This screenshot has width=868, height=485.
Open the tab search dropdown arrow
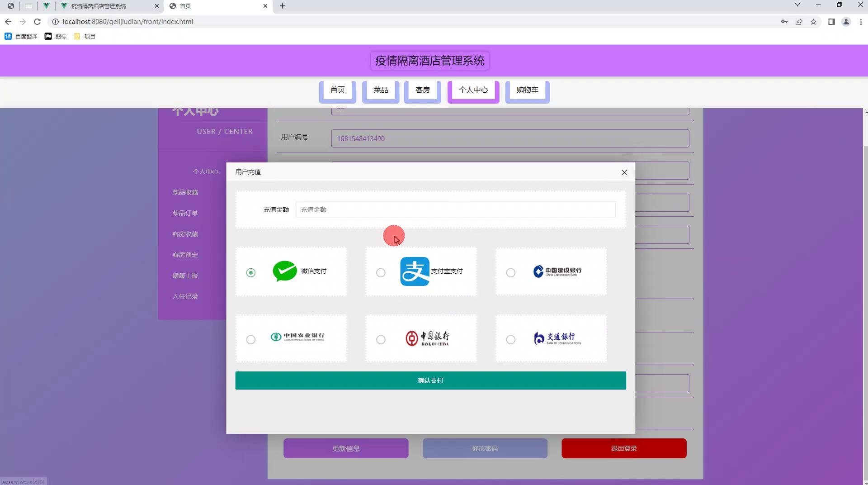click(797, 5)
